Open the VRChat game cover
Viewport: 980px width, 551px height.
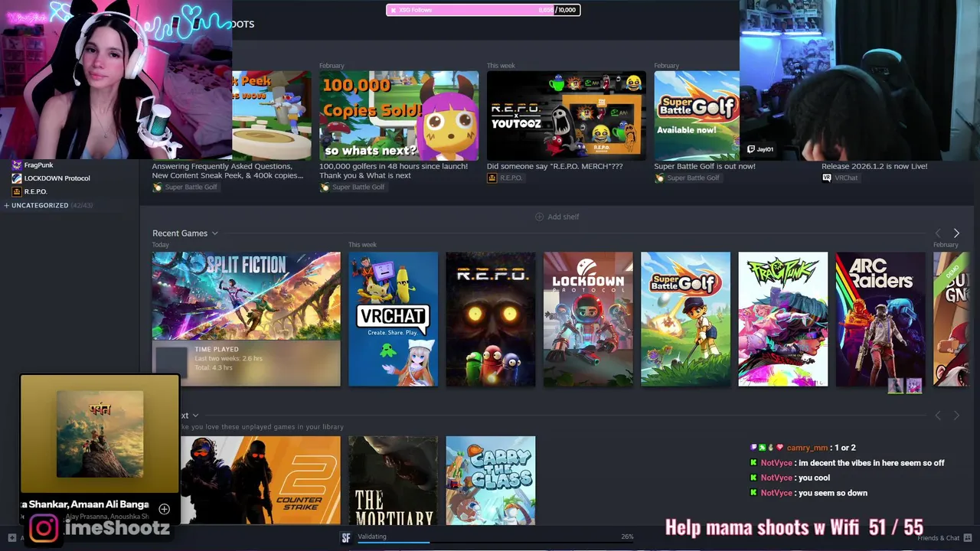pyautogui.click(x=393, y=319)
